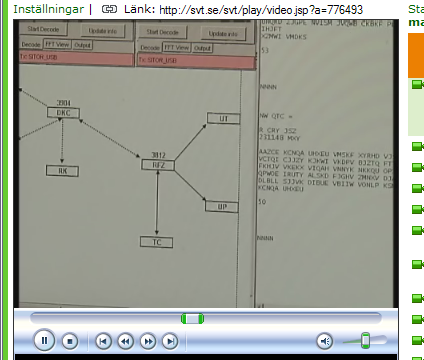Click the right Output tab in video
The image size is (424, 360).
[x=202, y=48]
